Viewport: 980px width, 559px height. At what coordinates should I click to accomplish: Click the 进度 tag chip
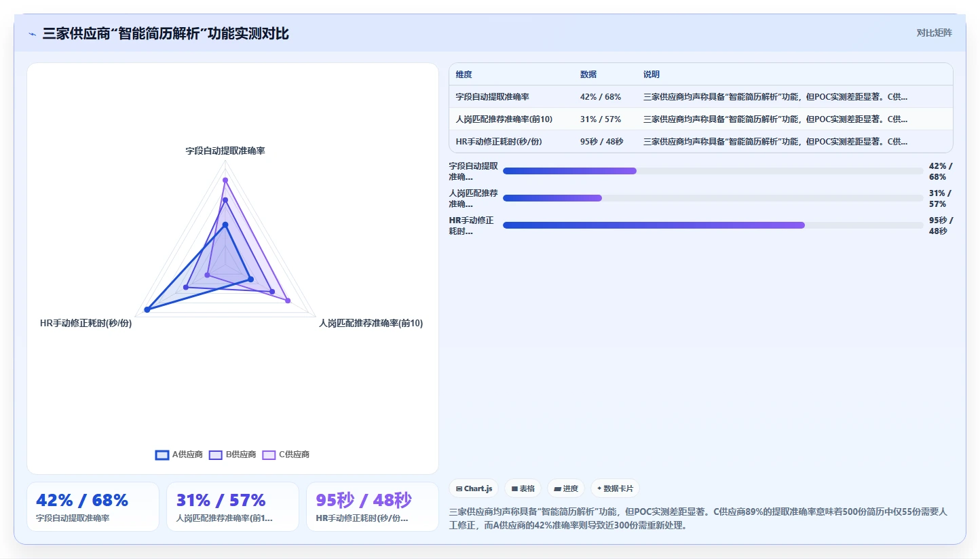[x=566, y=488]
